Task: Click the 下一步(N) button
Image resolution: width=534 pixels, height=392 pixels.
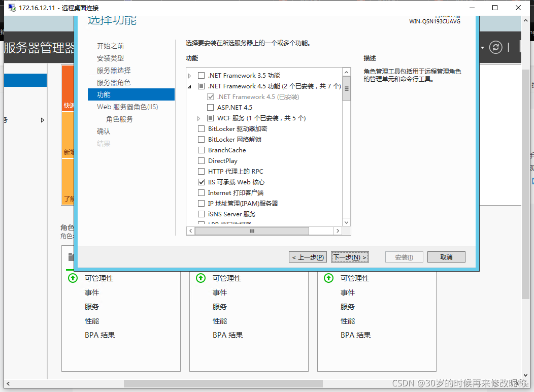Action: pyautogui.click(x=350, y=257)
